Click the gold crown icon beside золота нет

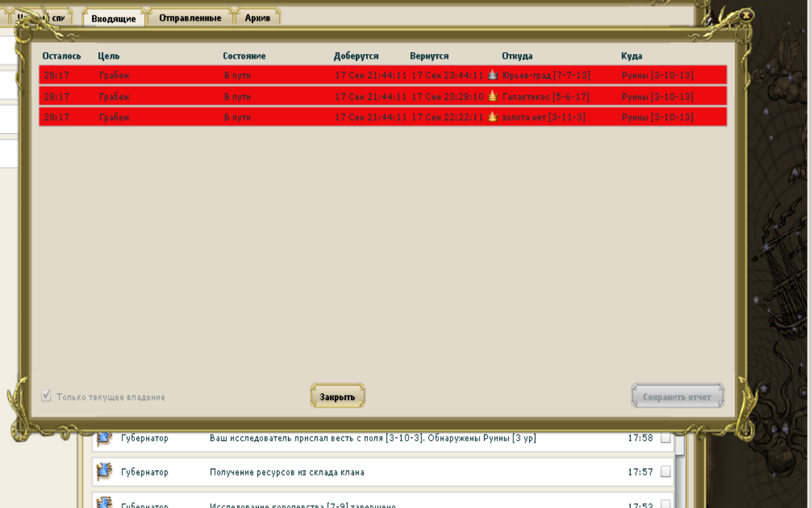(x=492, y=117)
